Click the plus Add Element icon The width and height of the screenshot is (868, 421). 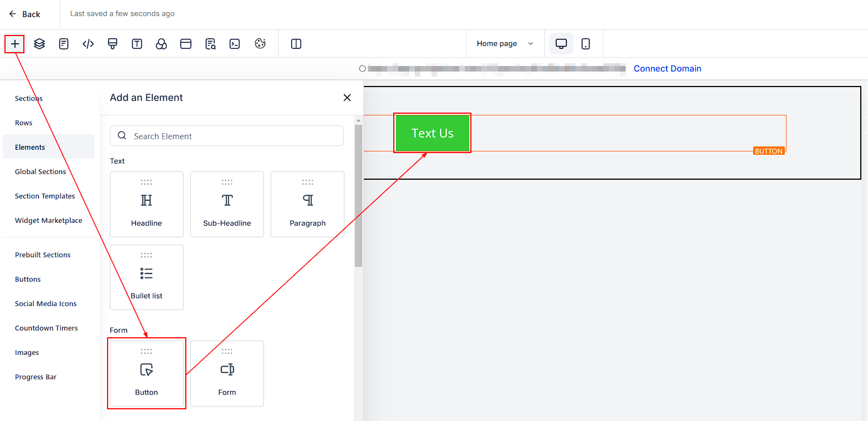(x=15, y=44)
